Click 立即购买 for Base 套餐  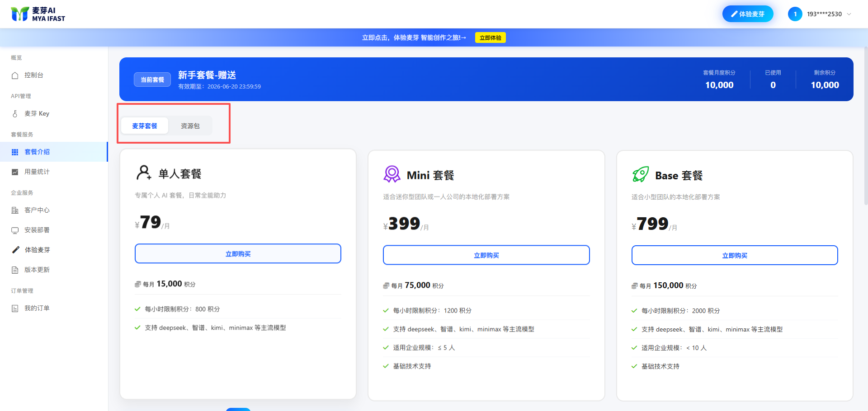(735, 256)
